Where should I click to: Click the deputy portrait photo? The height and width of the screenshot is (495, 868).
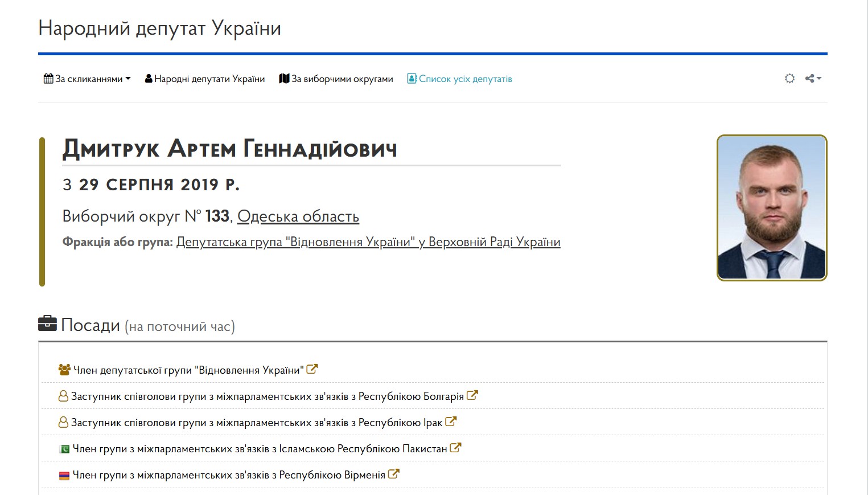(772, 208)
